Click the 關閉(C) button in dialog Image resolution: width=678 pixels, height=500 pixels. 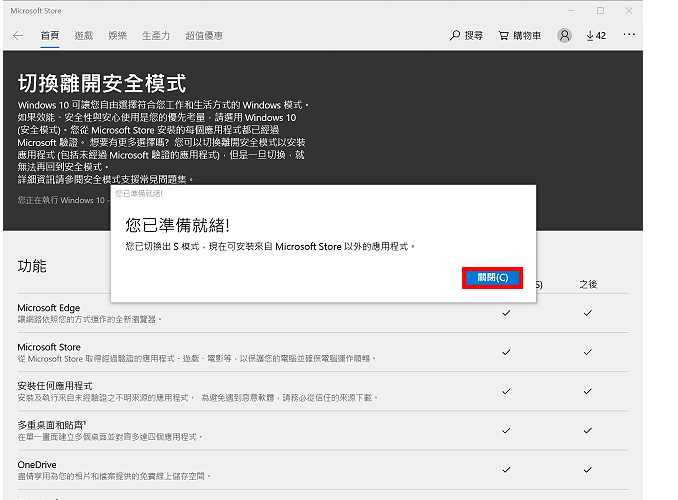(x=493, y=278)
